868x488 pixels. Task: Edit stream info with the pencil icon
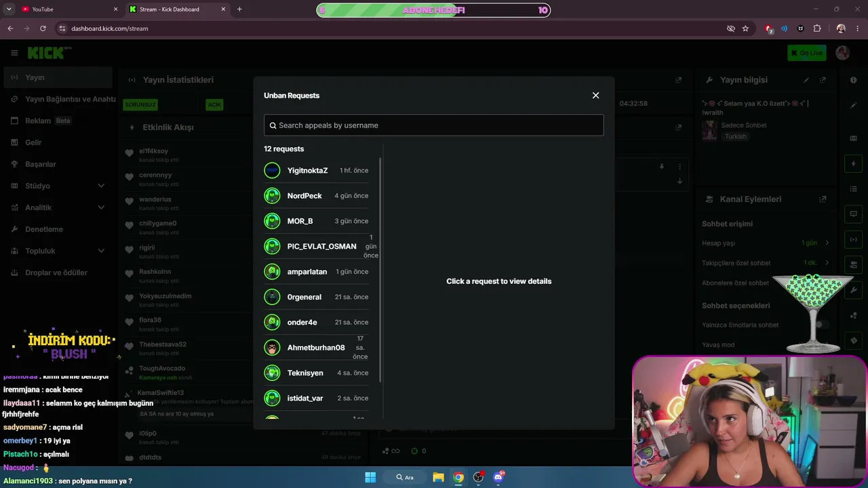click(x=806, y=80)
